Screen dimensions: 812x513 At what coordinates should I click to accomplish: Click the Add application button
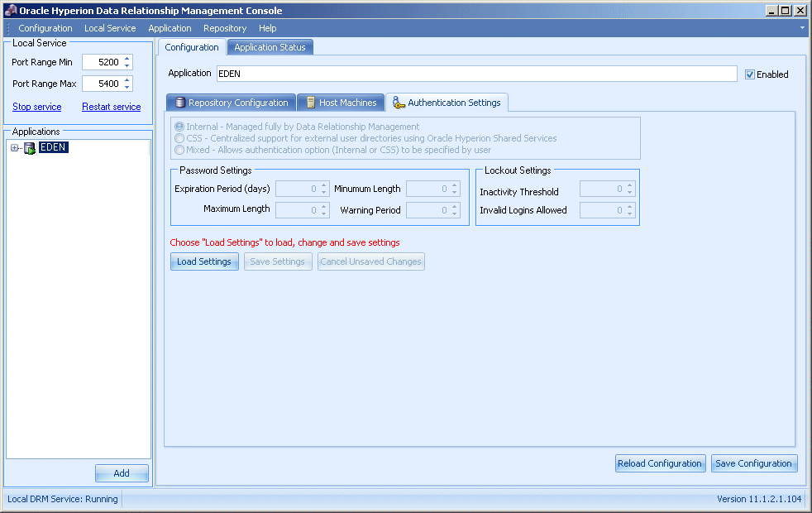(122, 473)
